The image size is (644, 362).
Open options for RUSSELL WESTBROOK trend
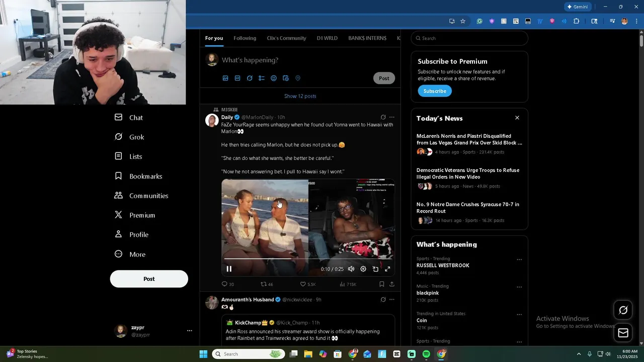pos(519,260)
